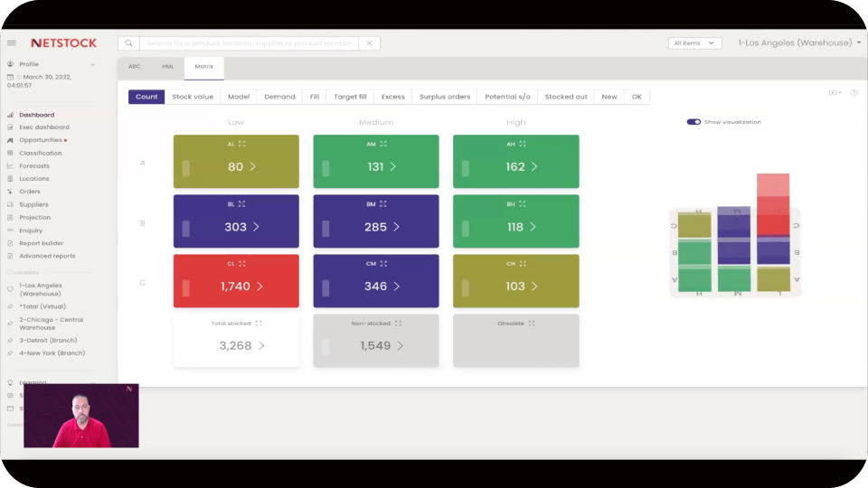The height and width of the screenshot is (488, 868).
Task: Expand the CH tile with its expand icon
Action: tap(523, 264)
